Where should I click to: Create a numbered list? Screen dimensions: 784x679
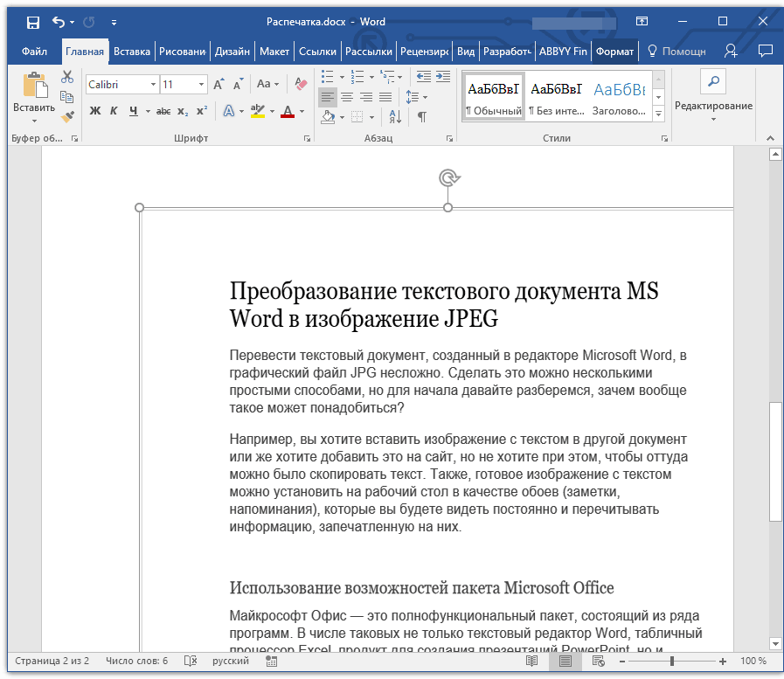point(357,77)
